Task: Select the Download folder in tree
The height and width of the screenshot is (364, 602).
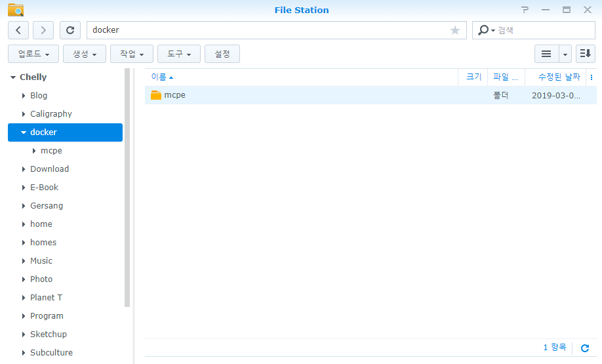Action: point(50,169)
